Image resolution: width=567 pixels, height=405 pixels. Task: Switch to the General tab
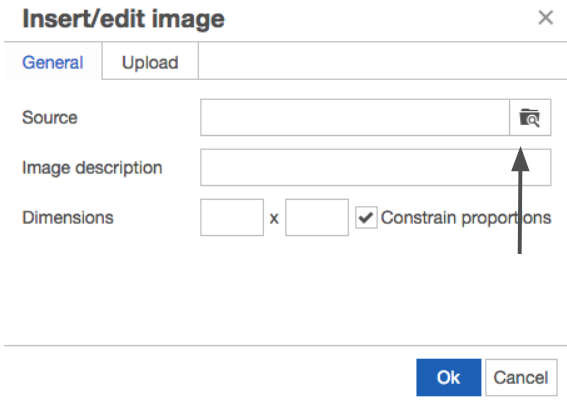53,62
